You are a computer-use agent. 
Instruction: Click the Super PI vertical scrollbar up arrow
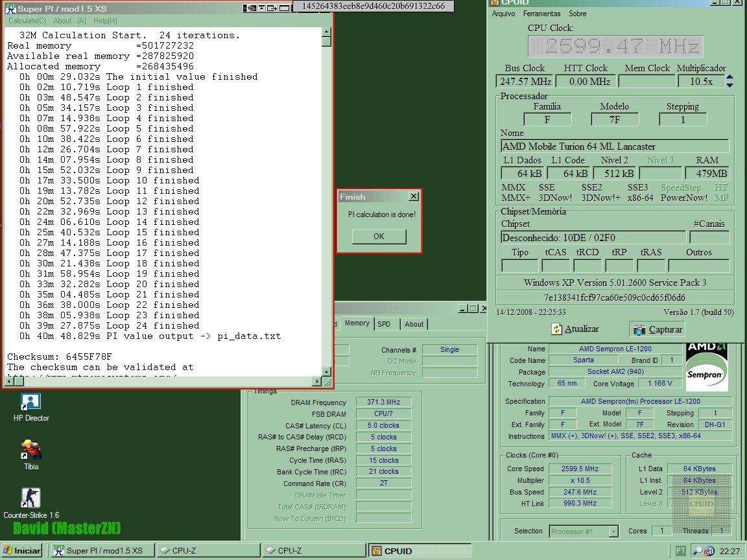(x=326, y=32)
